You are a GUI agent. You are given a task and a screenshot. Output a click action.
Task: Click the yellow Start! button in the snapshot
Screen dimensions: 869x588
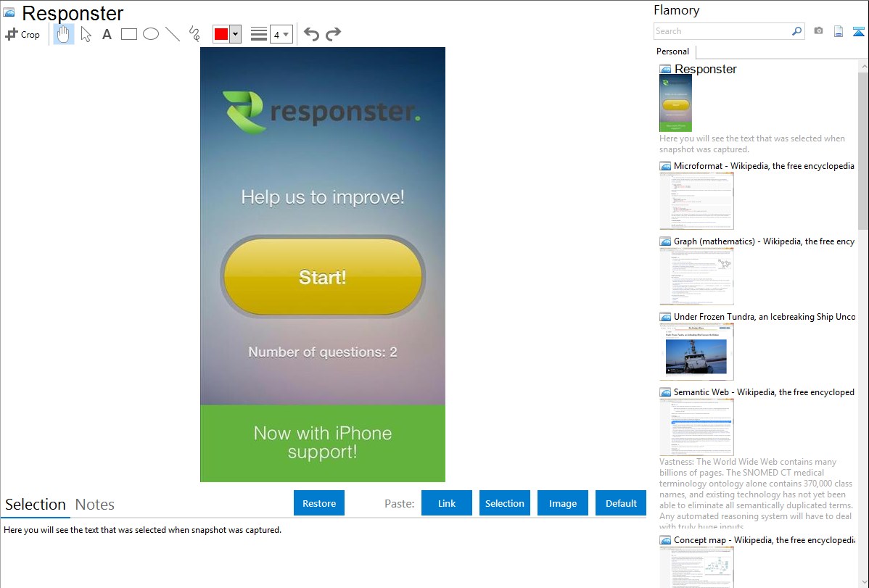coord(323,276)
